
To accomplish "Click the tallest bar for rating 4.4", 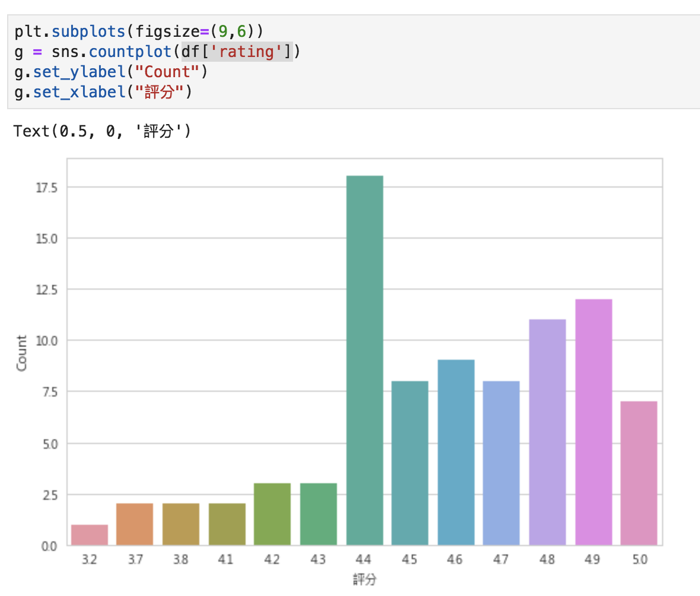I will [x=365, y=360].
